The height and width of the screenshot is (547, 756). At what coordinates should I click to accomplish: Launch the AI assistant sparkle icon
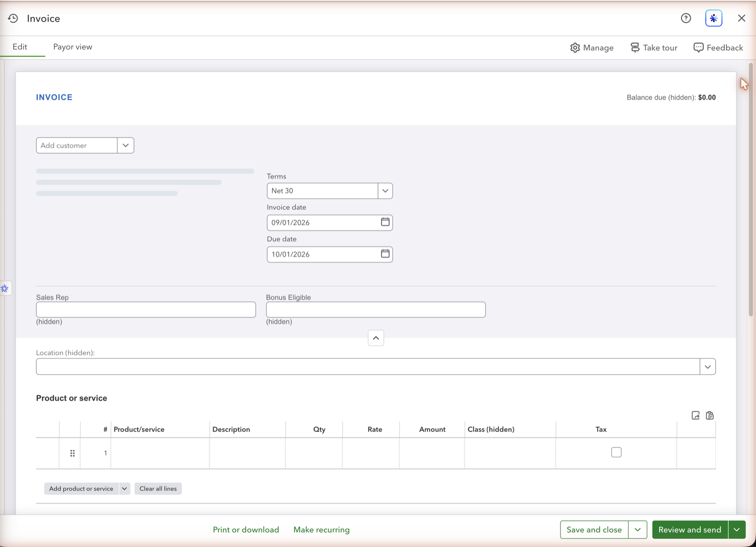(x=714, y=18)
